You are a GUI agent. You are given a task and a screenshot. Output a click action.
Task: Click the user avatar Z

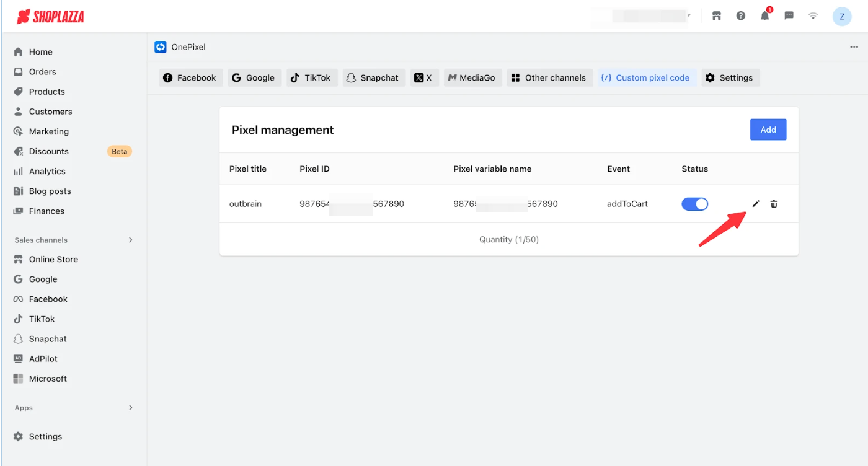point(841,16)
